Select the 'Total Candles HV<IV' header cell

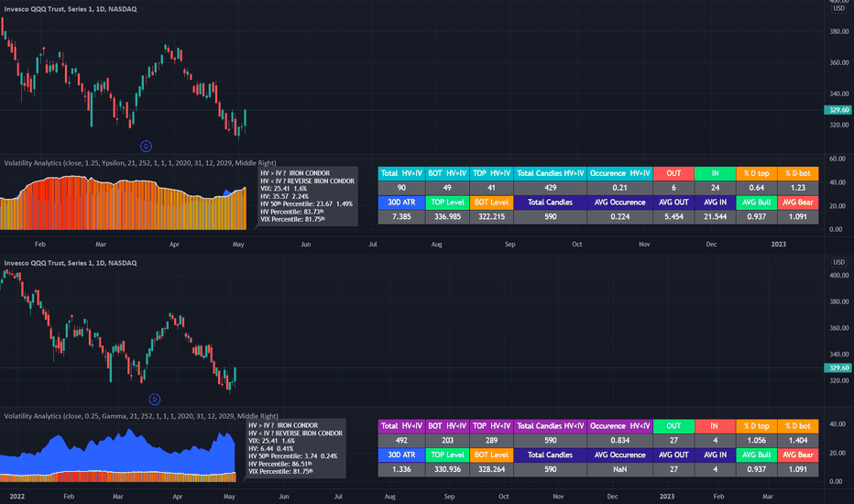[550, 426]
